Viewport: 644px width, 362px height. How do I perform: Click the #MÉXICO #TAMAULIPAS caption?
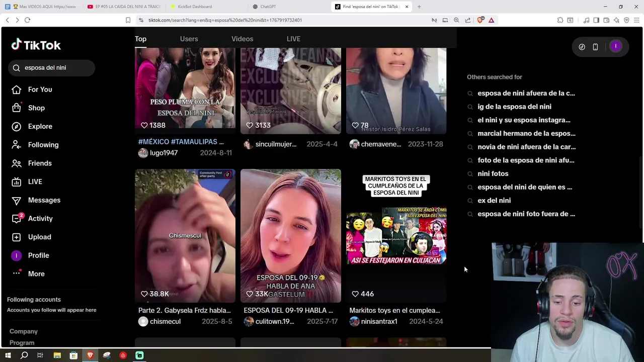181,142
